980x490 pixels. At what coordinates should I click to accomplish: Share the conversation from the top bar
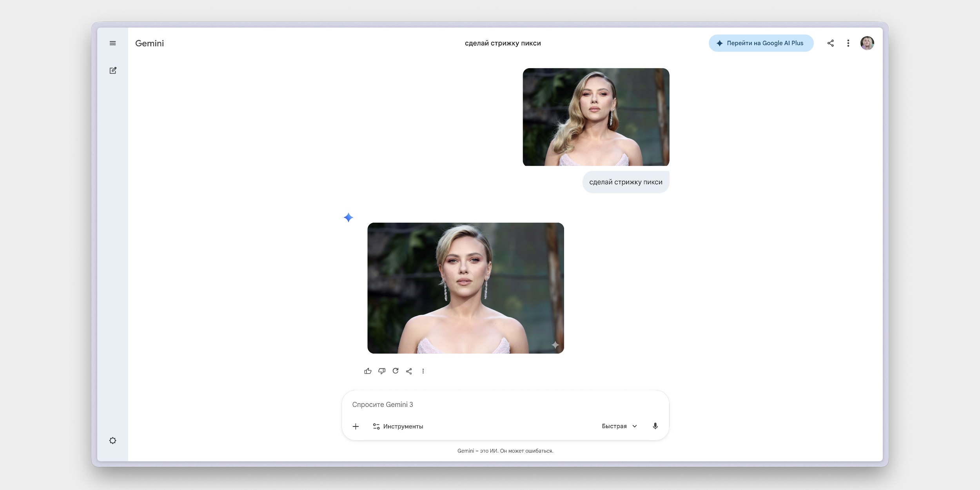tap(830, 43)
